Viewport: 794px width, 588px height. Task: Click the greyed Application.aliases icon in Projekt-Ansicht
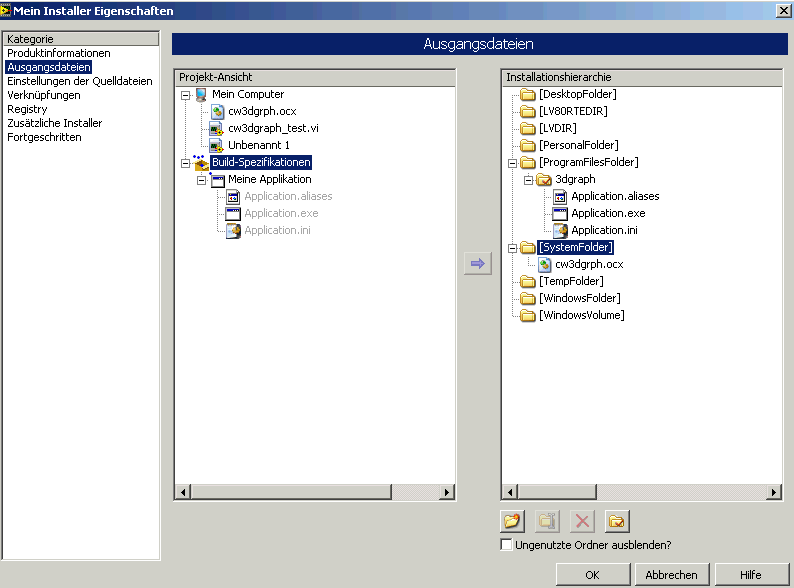[233, 197]
